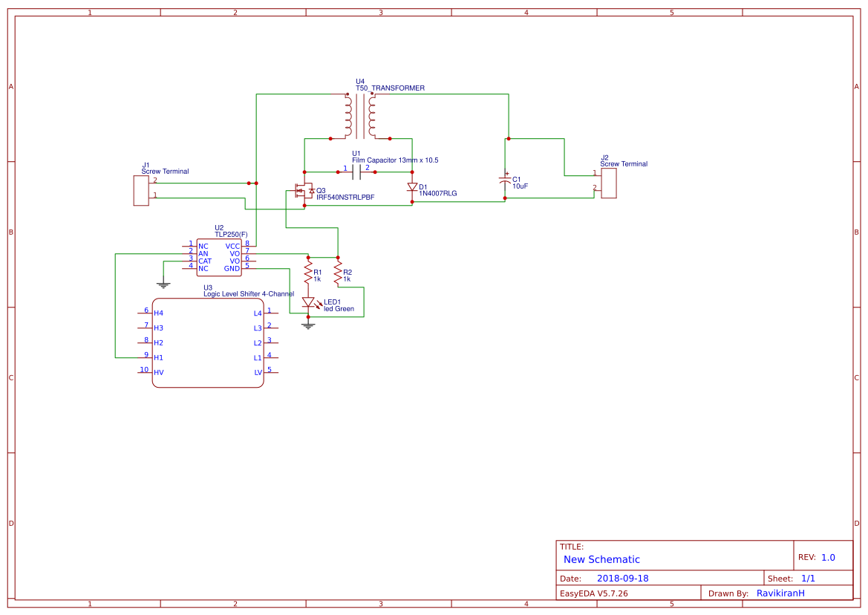868x615 pixels.
Task: Click the Date 2018-09-18 field
Action: point(624,577)
